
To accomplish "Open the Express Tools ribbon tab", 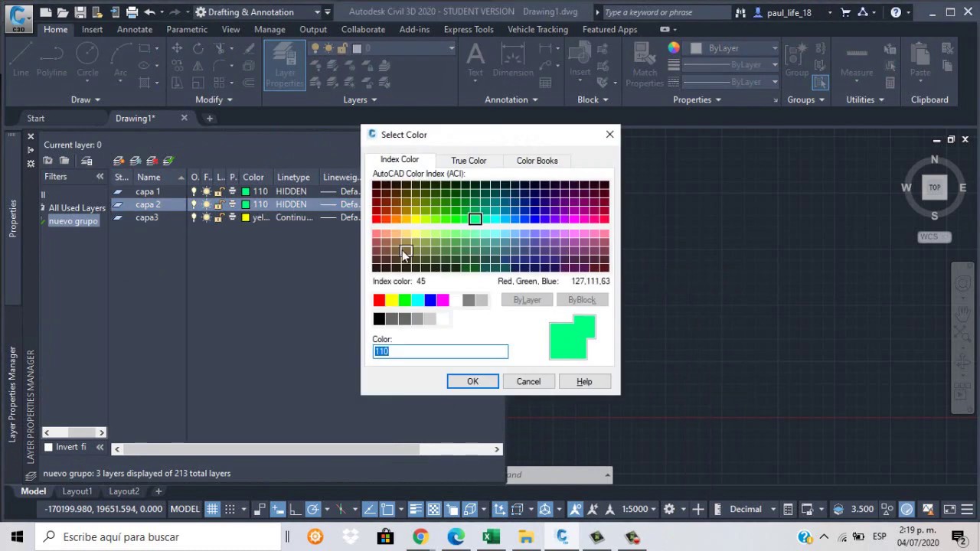I will point(469,29).
